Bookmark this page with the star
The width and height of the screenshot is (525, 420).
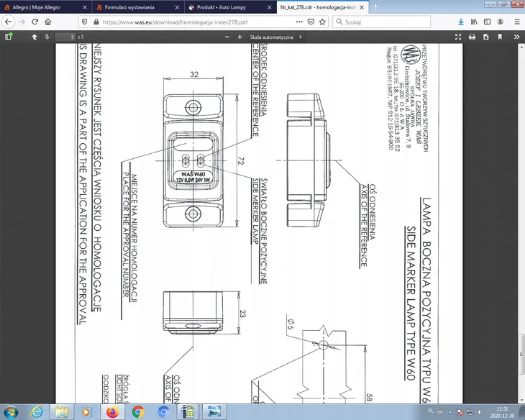click(322, 22)
